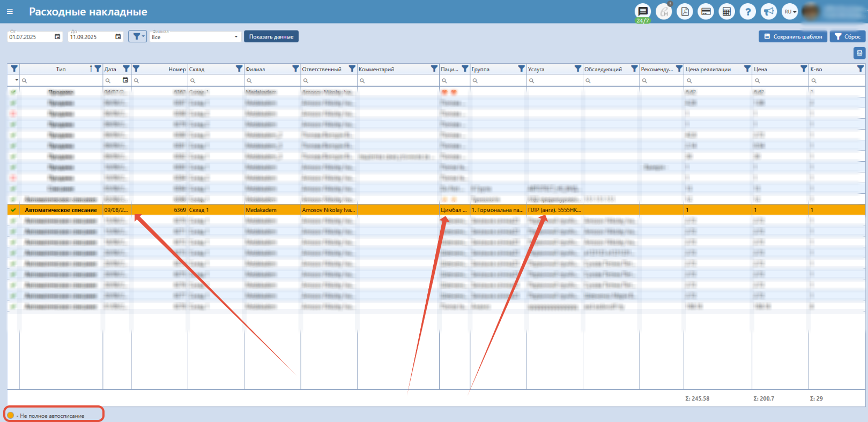868x422 pixels.
Task: Open filter for Пациент column
Action: click(x=465, y=69)
